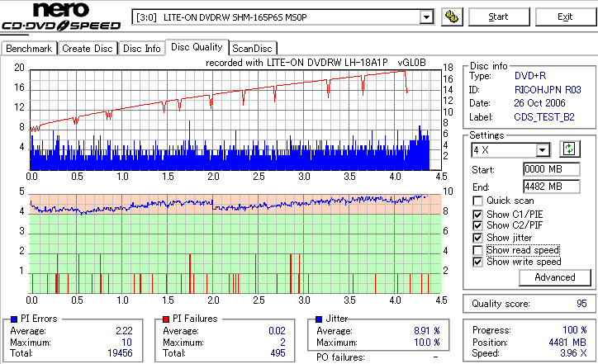Click the PI Failures average 0.02
598x364 pixels.
[x=277, y=331]
